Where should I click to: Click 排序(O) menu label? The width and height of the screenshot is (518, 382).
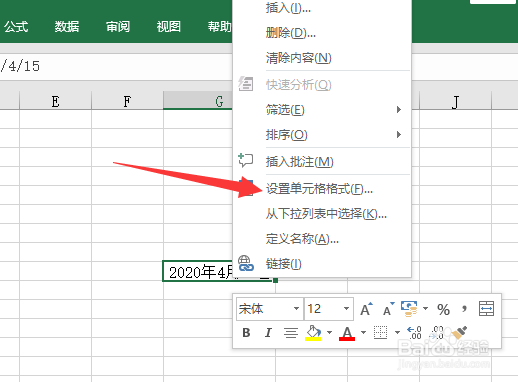pyautogui.click(x=286, y=135)
